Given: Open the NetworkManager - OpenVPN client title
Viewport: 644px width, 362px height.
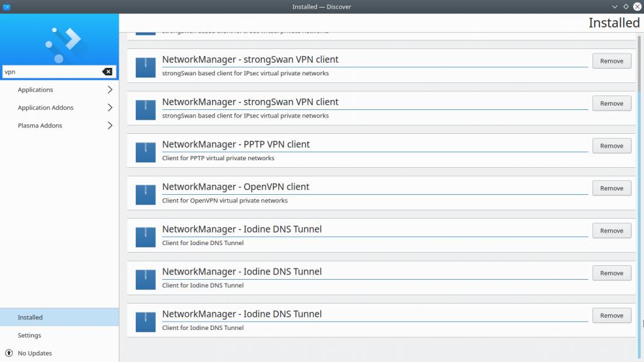Looking at the screenshot, I should pos(235,187).
